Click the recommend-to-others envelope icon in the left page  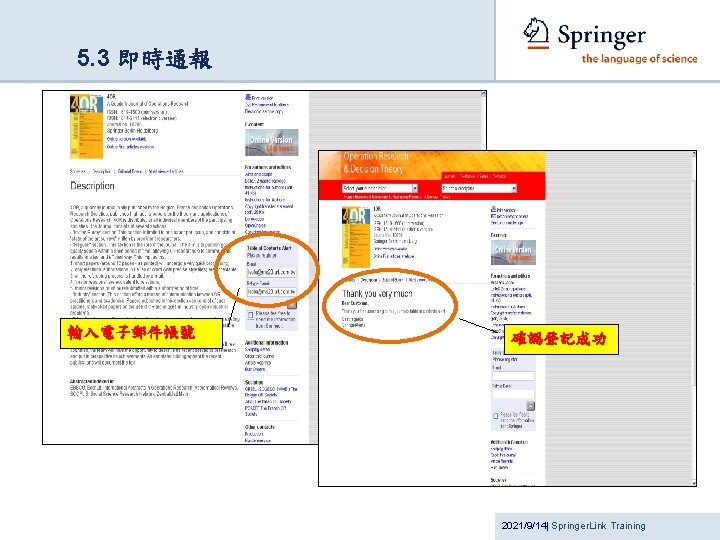coord(248,105)
